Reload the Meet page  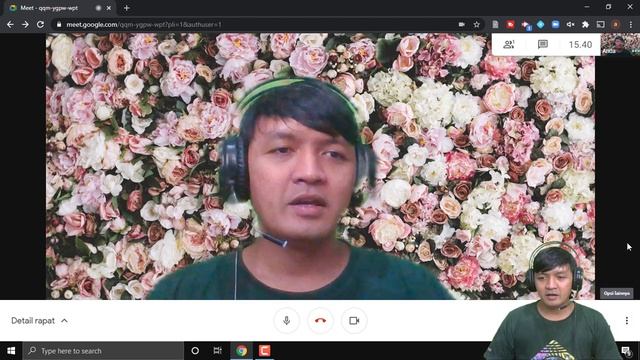tap(40, 24)
